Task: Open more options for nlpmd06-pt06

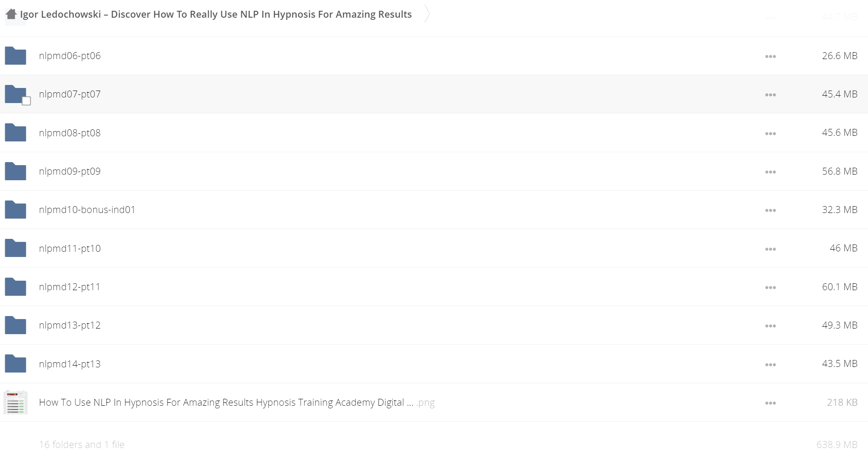Action: click(x=770, y=56)
